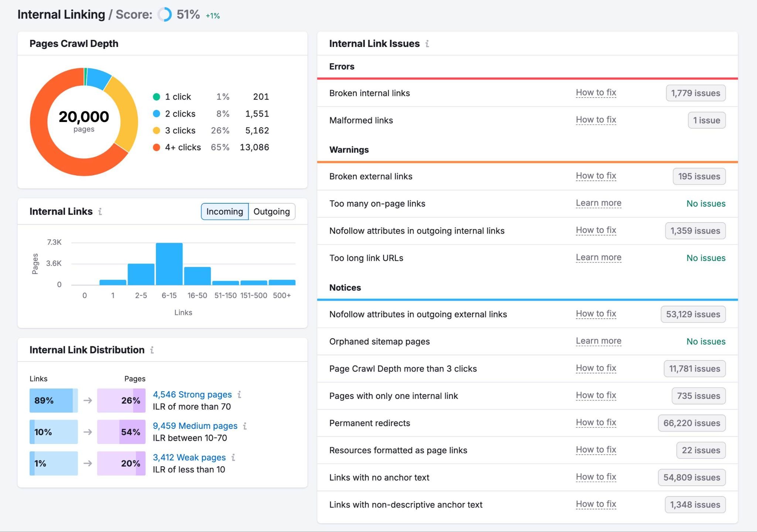The width and height of the screenshot is (757, 532).
Task: Show info for 3,412 Weak pages
Action: tap(233, 457)
